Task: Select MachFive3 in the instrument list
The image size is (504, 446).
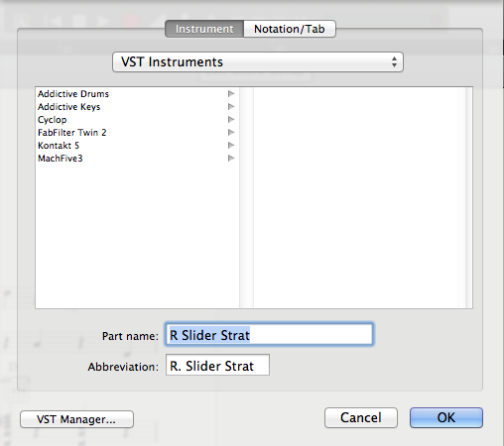Action: (x=137, y=159)
